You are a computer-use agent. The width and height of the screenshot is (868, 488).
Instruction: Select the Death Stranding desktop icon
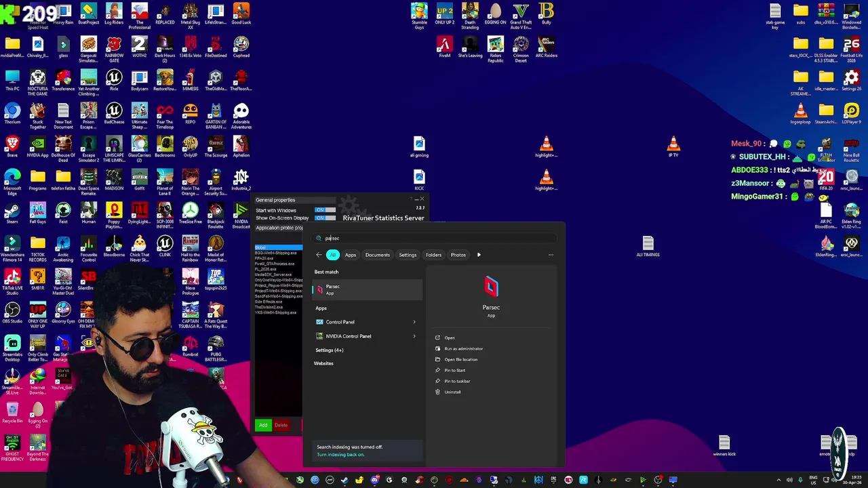pyautogui.click(x=470, y=16)
